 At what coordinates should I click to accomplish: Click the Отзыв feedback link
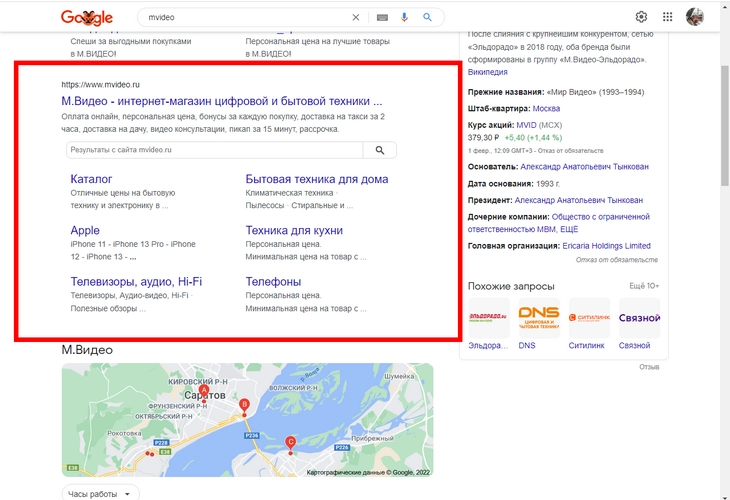[649, 367]
